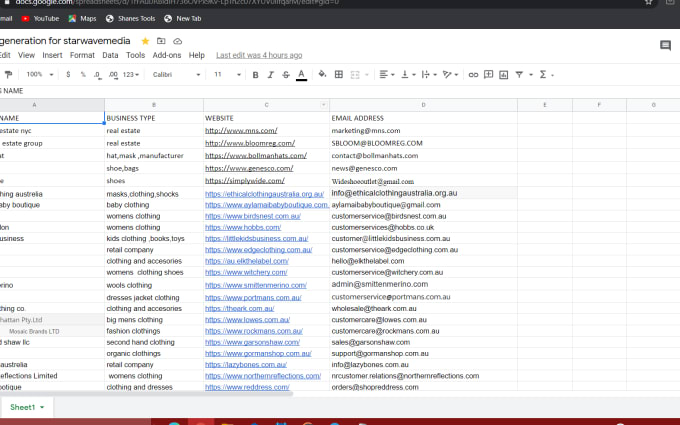Open https://www.witchery.com/ link
The image size is (680, 425).
[246, 272]
